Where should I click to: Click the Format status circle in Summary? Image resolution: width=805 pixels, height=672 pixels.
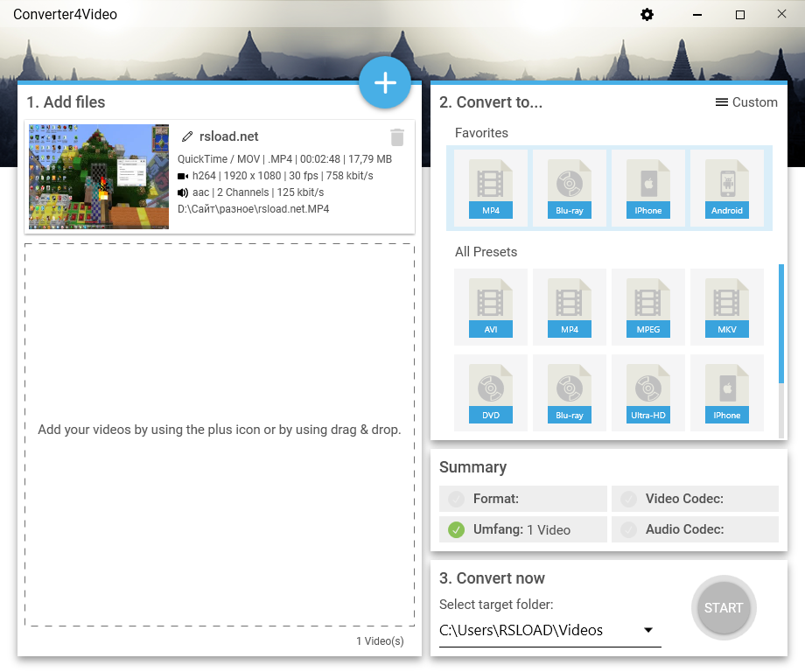pos(456,499)
